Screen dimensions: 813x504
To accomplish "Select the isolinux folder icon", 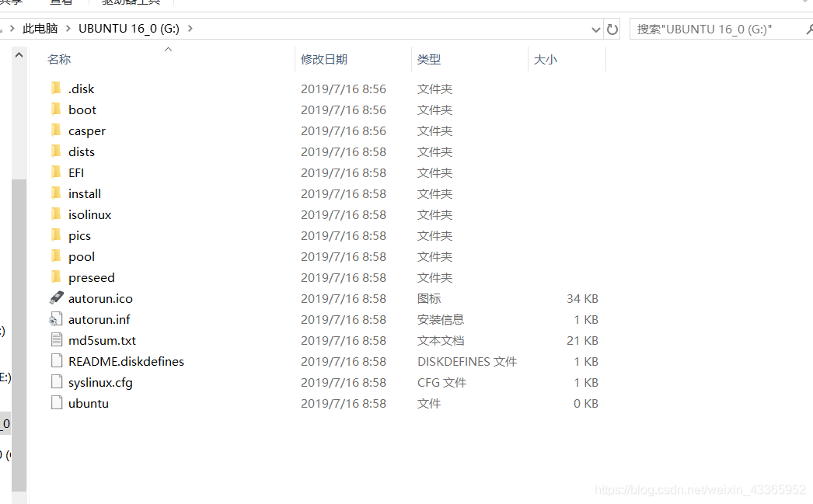I will pyautogui.click(x=57, y=214).
